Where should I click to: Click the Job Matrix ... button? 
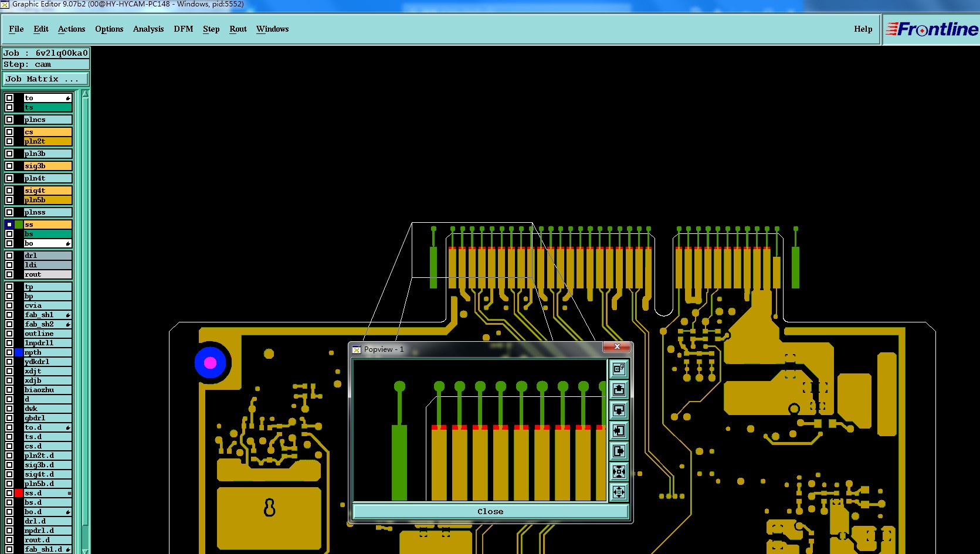pos(46,79)
